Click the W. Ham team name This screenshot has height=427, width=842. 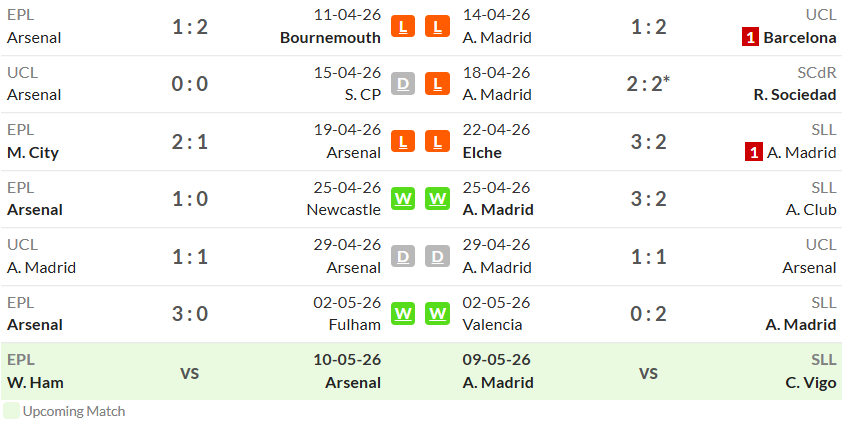35,382
